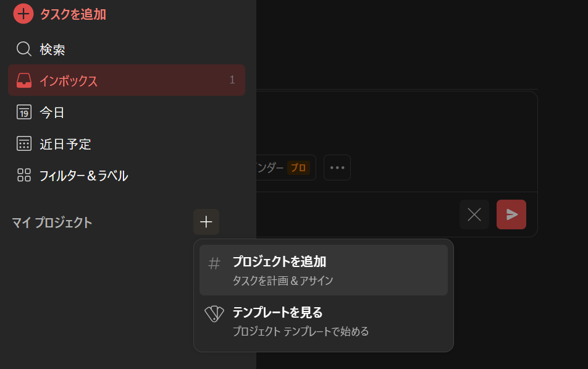Click the plus button next to マイ プロジェクト

206,222
